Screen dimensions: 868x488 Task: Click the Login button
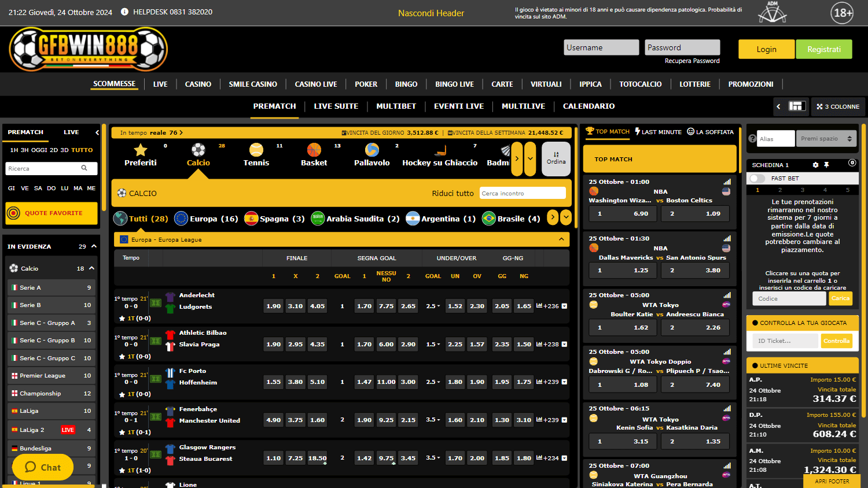coord(766,49)
